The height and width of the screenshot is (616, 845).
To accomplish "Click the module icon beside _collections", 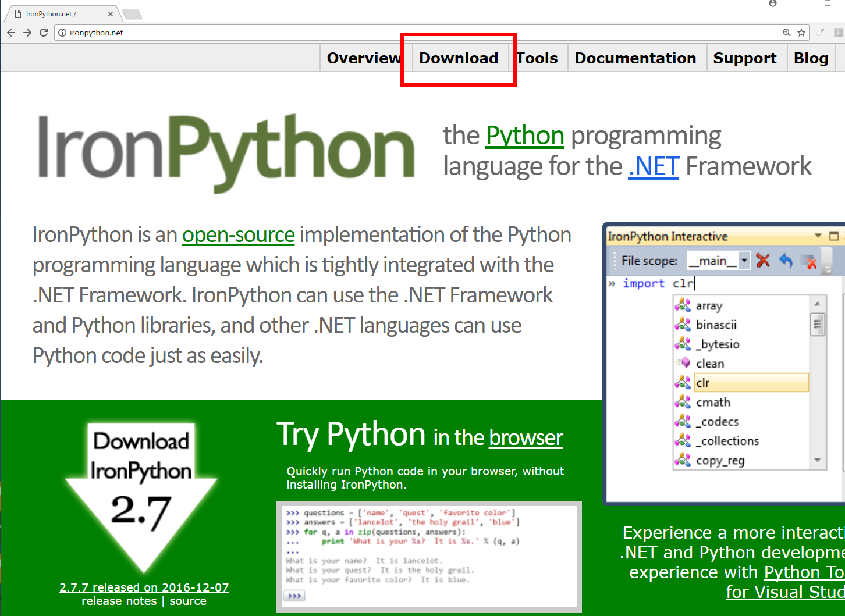I will pos(683,440).
